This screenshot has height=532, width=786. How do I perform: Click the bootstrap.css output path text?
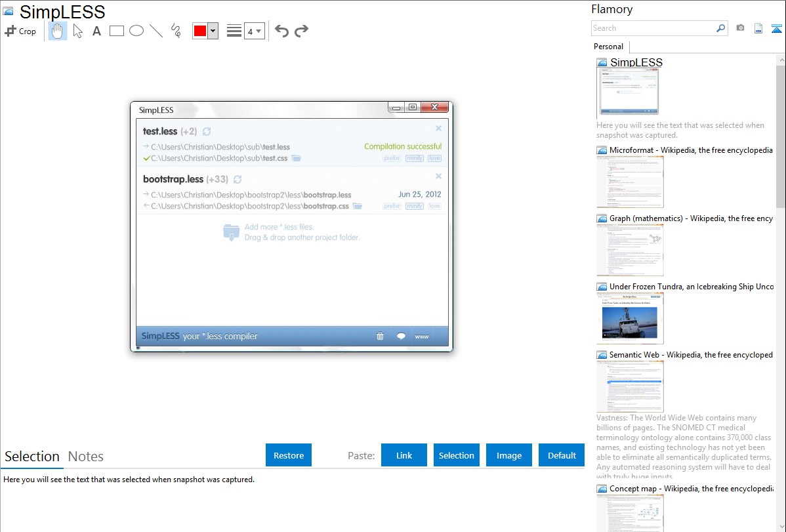tap(249, 206)
